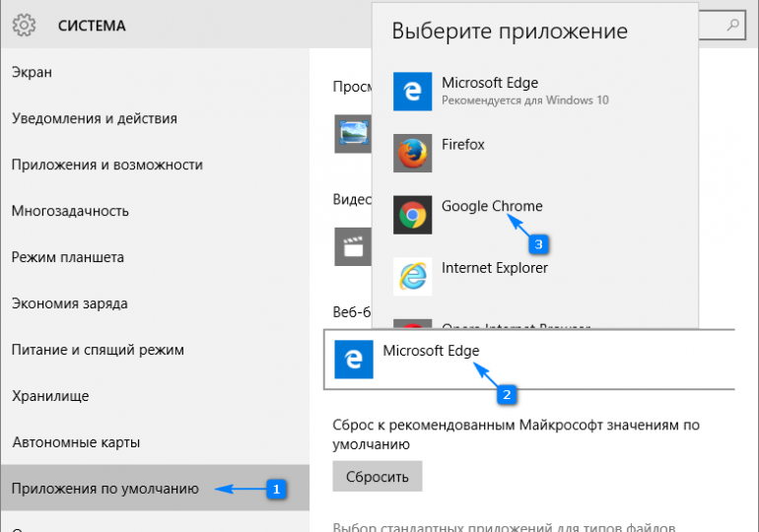Open Хранилище settings
The height and width of the screenshot is (532, 759).
point(50,396)
